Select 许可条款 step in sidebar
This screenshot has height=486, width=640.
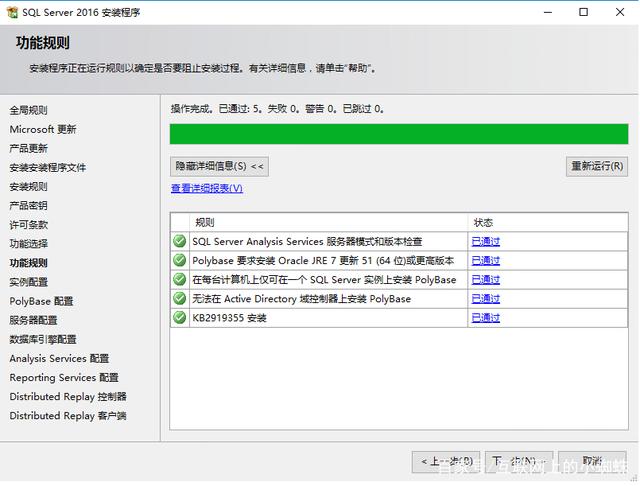(29, 225)
